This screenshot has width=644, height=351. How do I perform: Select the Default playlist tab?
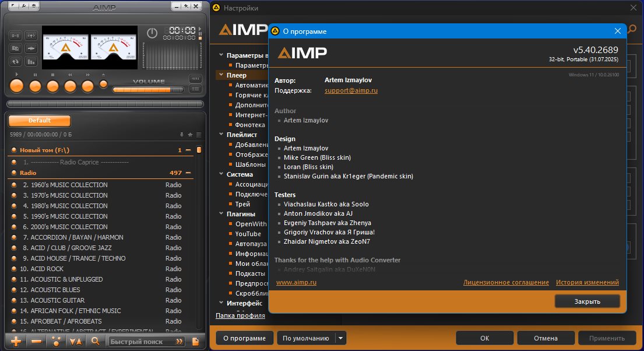coord(40,121)
